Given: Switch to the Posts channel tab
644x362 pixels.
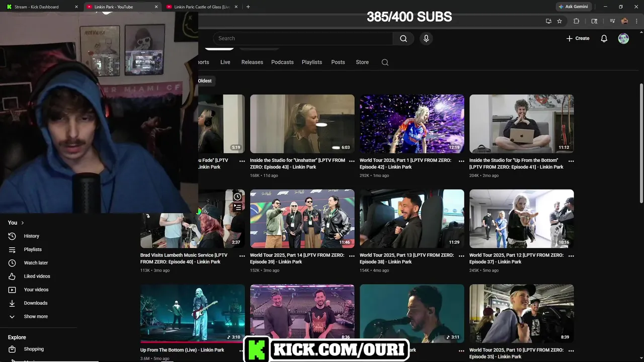Looking at the screenshot, I should click(x=338, y=62).
